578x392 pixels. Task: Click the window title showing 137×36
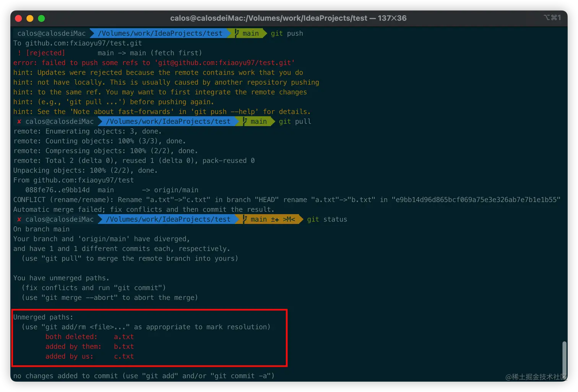tap(288, 18)
